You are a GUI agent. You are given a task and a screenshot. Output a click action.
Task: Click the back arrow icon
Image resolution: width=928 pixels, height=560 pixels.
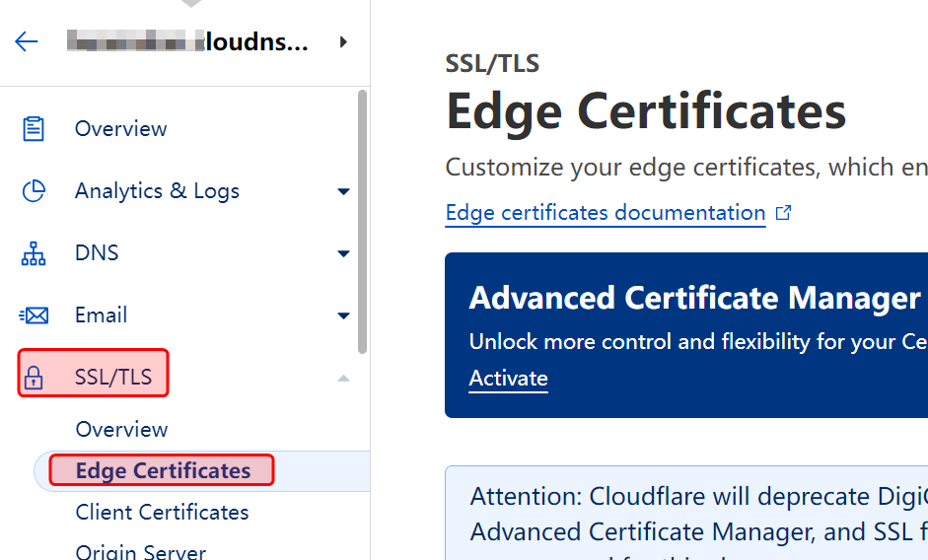click(27, 41)
